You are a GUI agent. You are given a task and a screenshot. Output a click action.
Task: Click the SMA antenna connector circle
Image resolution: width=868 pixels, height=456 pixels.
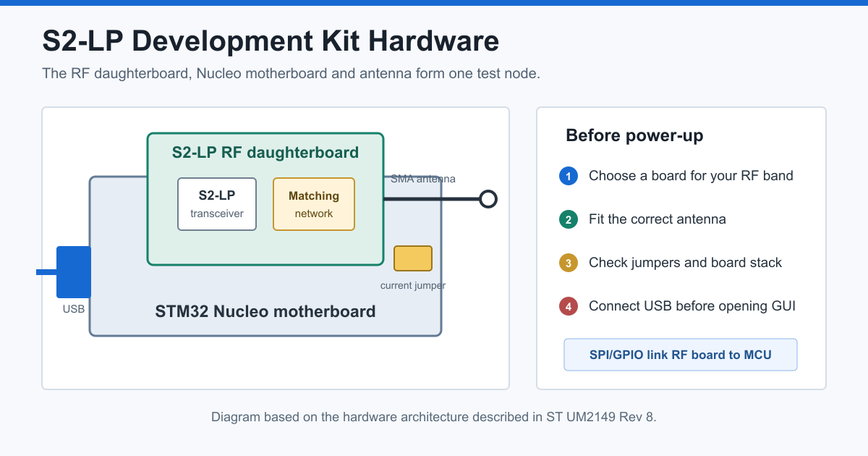[x=488, y=199]
